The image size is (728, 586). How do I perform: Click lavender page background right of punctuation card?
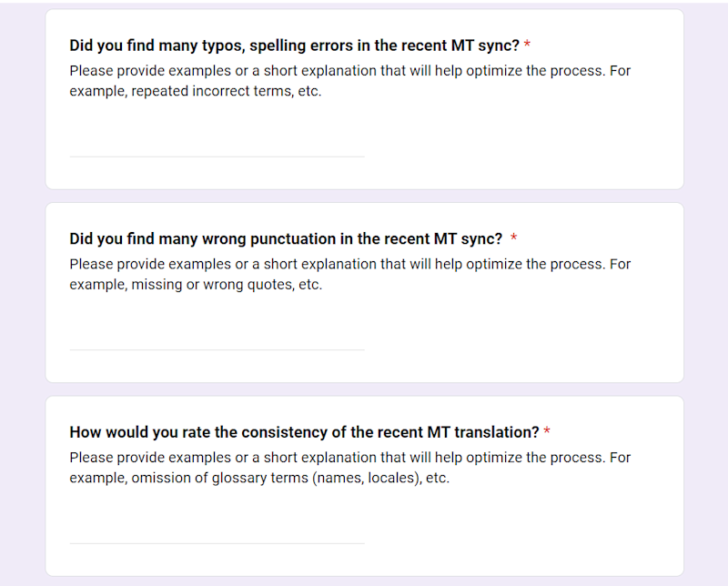[705, 291]
